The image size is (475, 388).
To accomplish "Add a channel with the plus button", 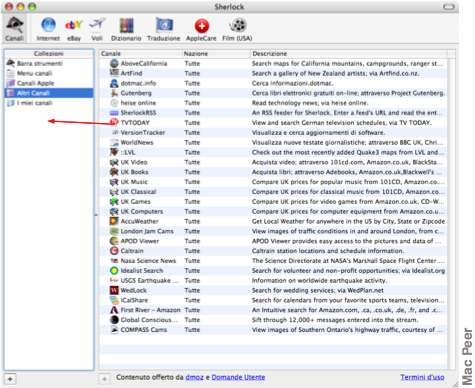I will 104,379.
